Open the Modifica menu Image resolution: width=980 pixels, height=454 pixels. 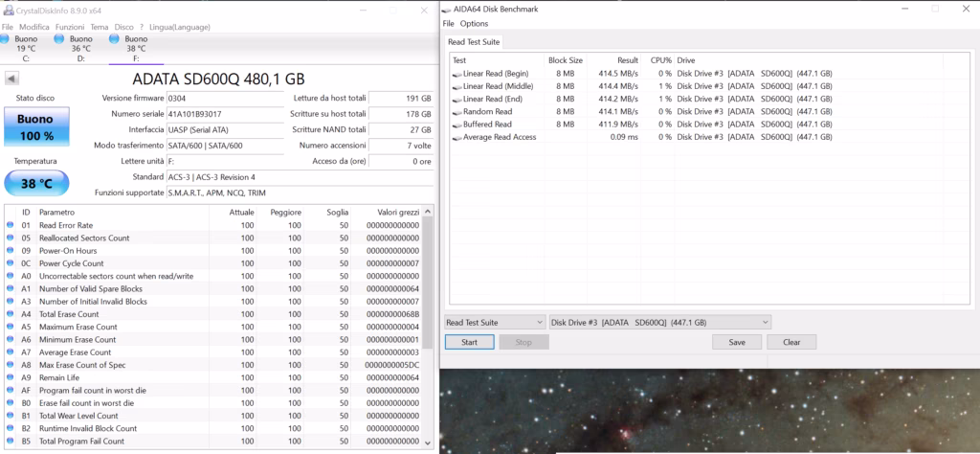tap(34, 27)
